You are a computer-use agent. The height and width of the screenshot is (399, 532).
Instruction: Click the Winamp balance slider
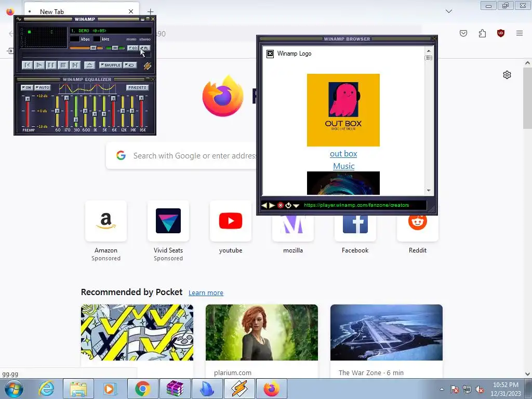pos(115,48)
